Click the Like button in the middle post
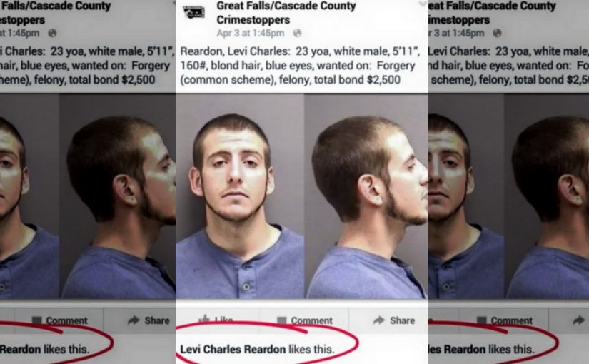Viewport: 589px width, 364px height. (218, 320)
